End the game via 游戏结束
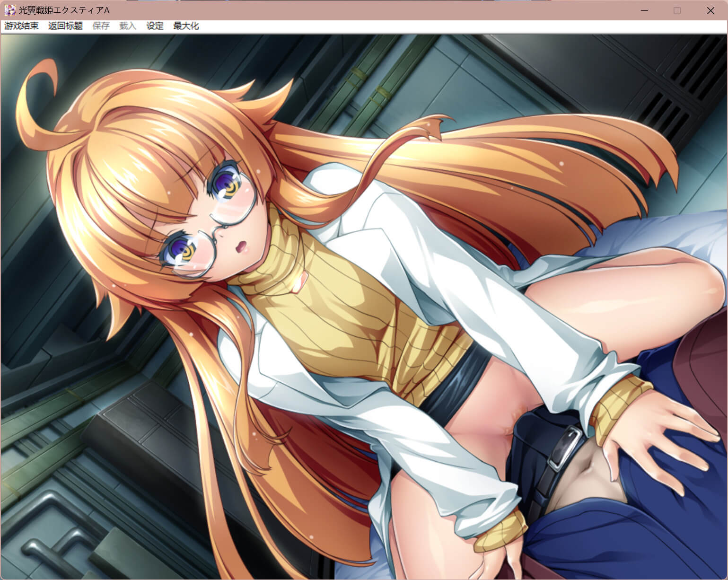Screen dimensions: 728x580 click(x=22, y=26)
